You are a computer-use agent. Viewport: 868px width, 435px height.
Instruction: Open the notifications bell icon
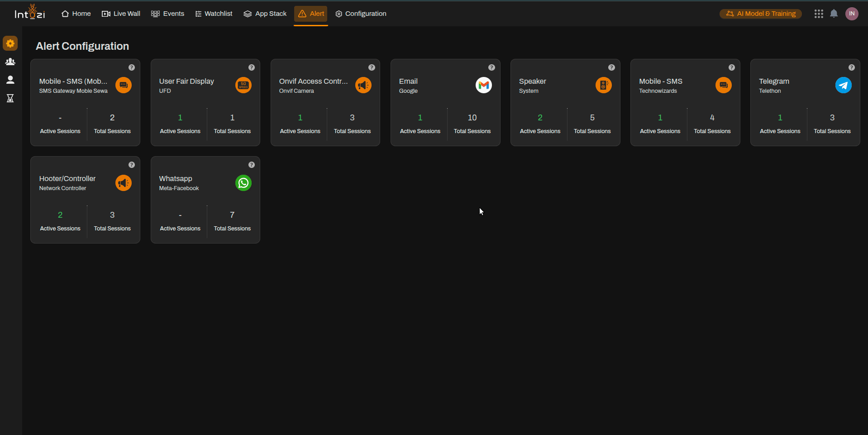pos(834,14)
